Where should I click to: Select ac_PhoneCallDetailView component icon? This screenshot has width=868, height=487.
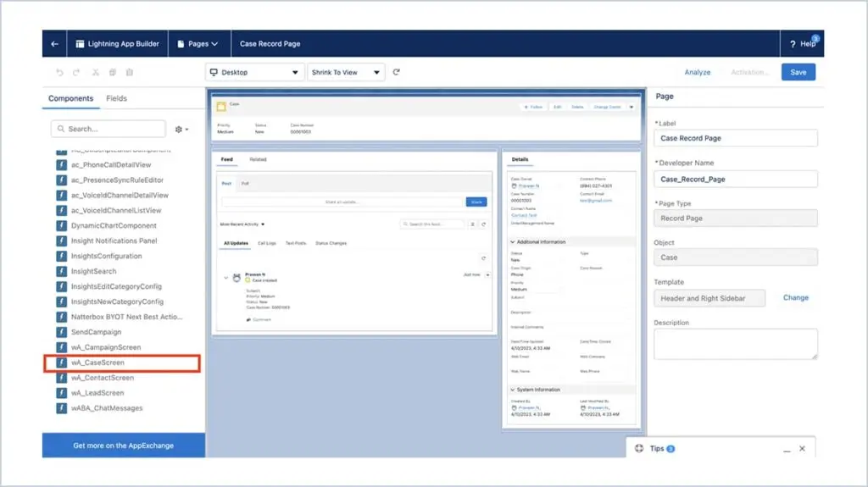61,164
